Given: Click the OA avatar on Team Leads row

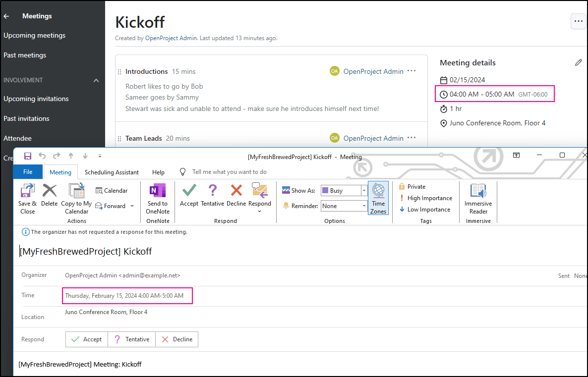Looking at the screenshot, I should coord(335,138).
